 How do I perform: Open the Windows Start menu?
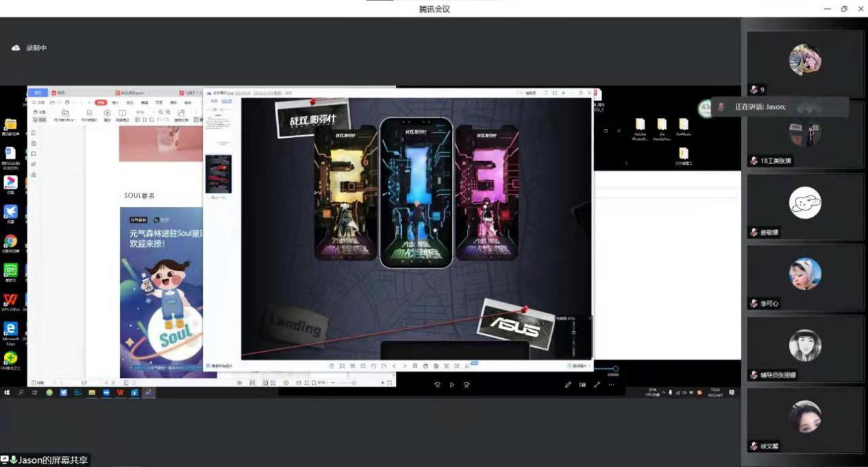8,392
